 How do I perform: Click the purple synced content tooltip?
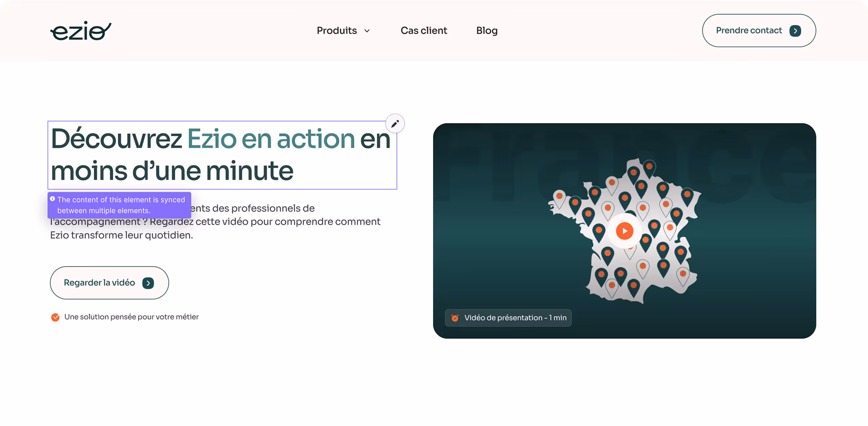(x=120, y=205)
